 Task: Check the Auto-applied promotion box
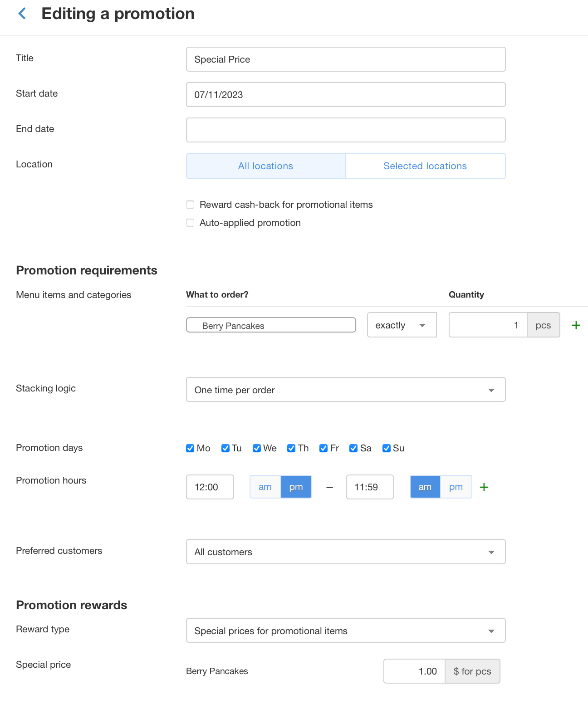point(190,223)
